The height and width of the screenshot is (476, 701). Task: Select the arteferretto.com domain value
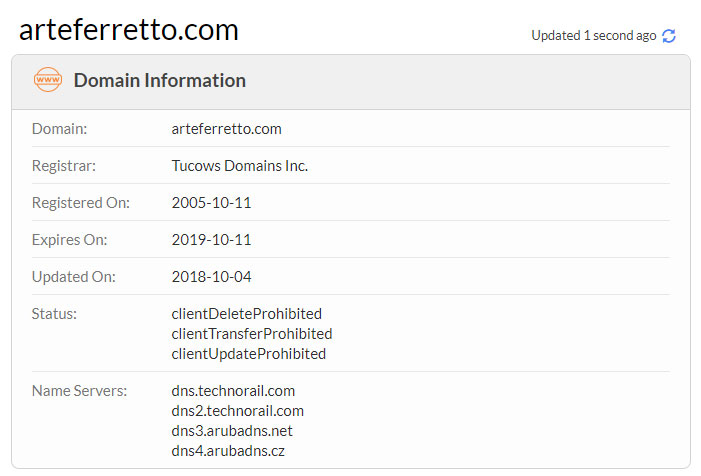tap(227, 129)
